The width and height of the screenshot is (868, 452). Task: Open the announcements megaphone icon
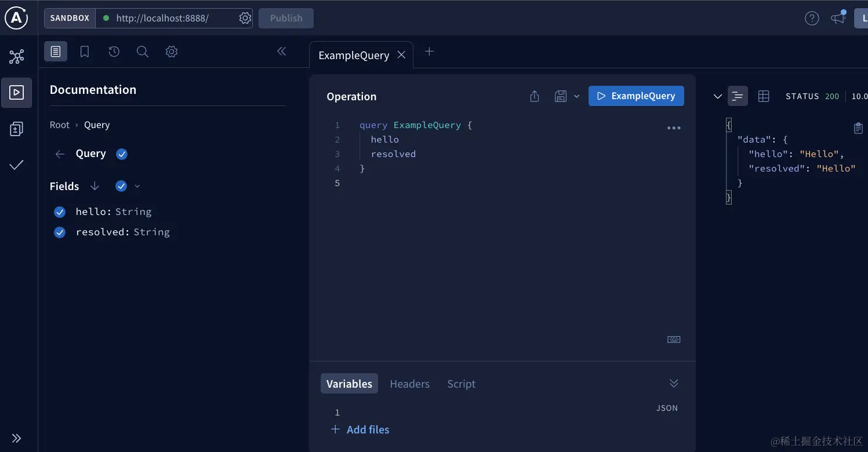tap(838, 17)
